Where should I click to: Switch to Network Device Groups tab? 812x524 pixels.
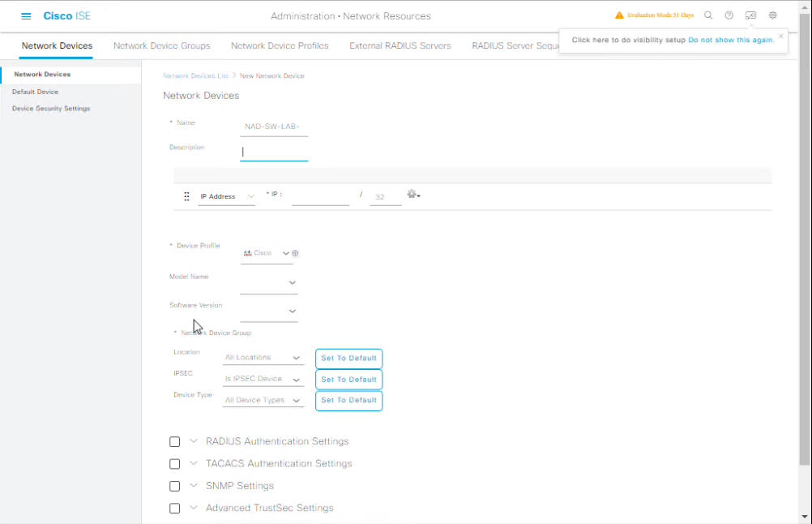(161, 45)
